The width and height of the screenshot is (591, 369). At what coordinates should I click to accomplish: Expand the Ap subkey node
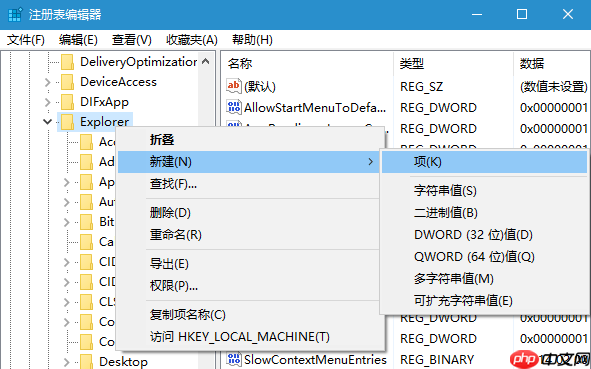[67, 182]
